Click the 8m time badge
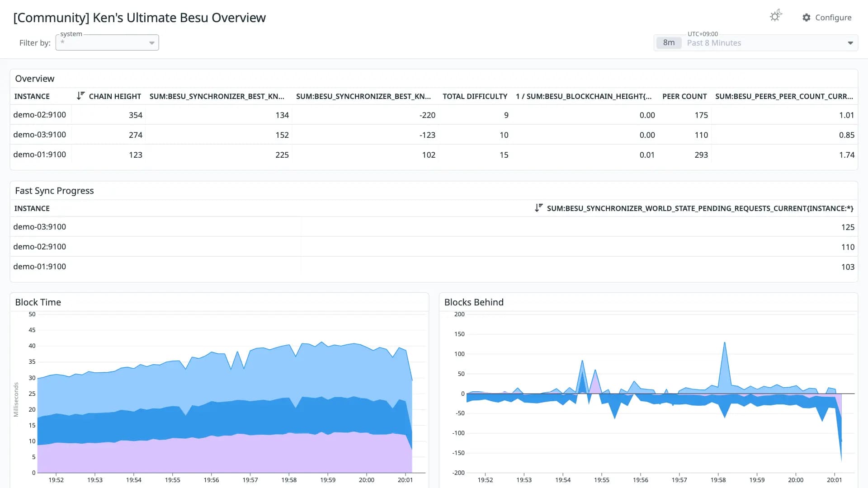The width and height of the screenshot is (868, 488). click(x=669, y=43)
